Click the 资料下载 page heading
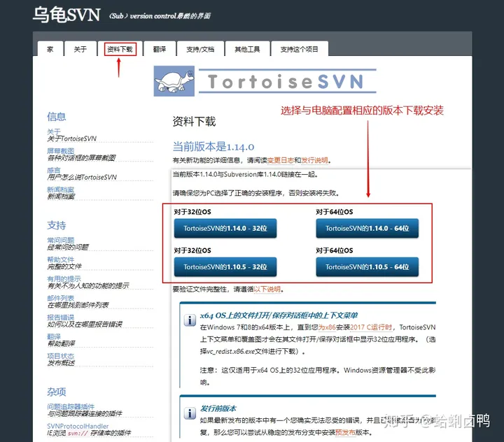The image size is (504, 442). [x=194, y=122]
